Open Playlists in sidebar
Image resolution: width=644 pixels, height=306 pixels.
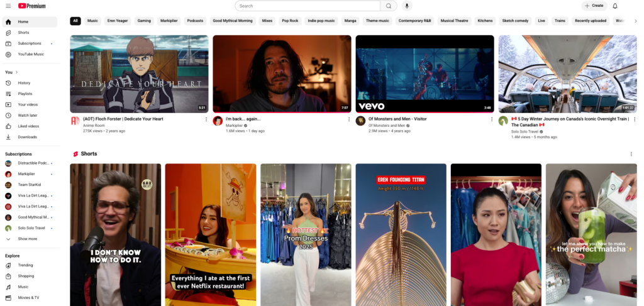[x=30, y=94]
